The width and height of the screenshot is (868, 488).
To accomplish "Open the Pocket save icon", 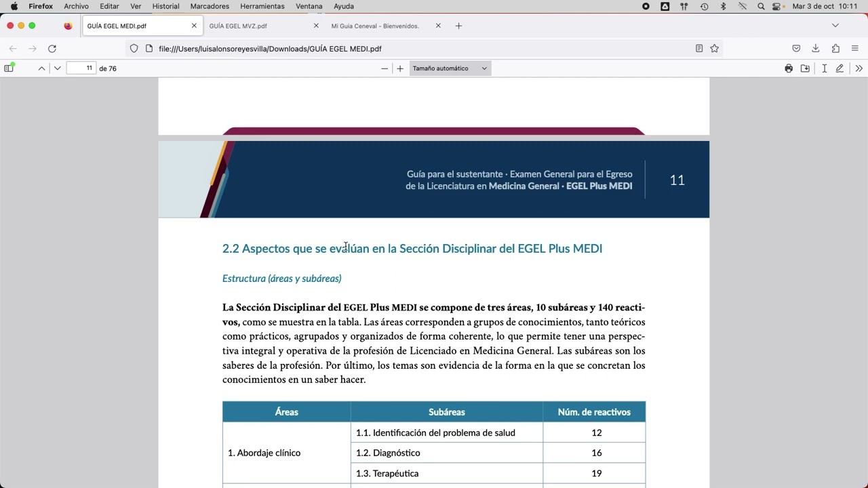I will coord(796,49).
